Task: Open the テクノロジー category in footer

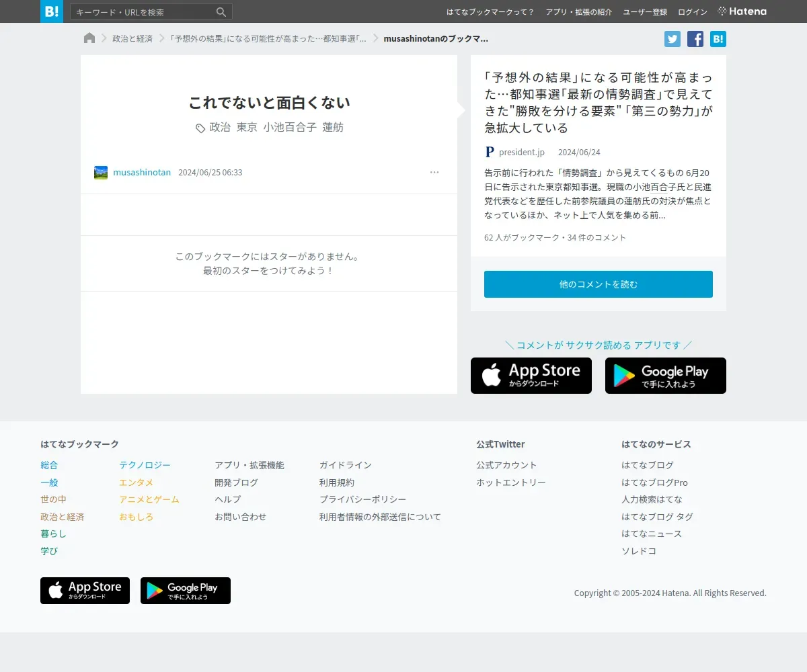Action: pyautogui.click(x=145, y=465)
